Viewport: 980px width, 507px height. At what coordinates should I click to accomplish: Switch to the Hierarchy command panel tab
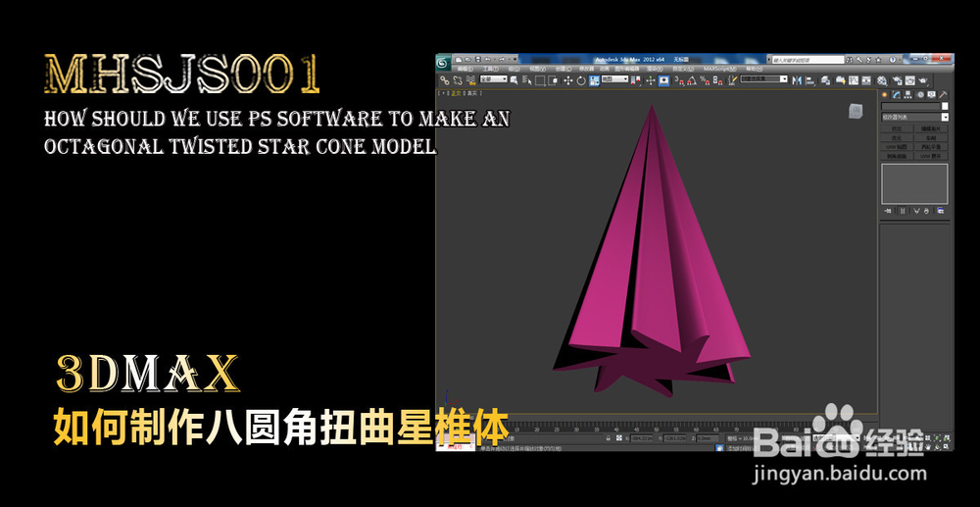pyautogui.click(x=908, y=94)
